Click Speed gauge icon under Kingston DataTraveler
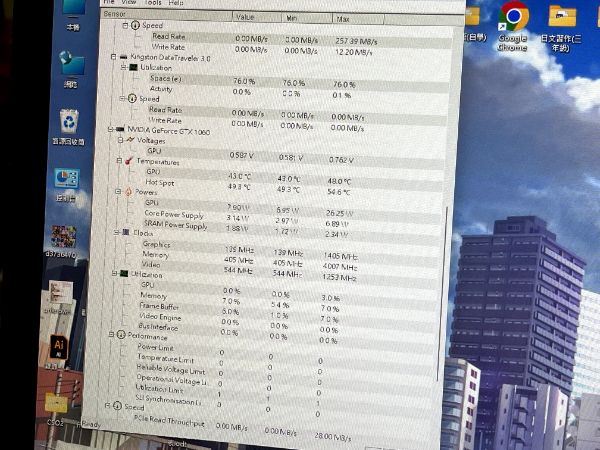Viewport: 600px width, 450px height. pos(132,98)
